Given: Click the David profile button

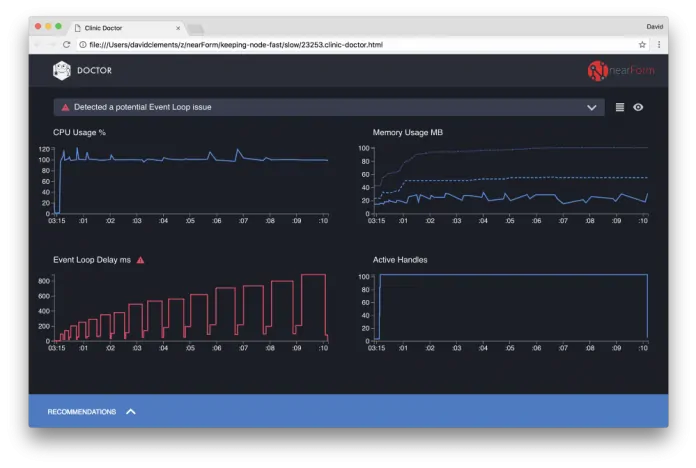Looking at the screenshot, I should point(654,27).
